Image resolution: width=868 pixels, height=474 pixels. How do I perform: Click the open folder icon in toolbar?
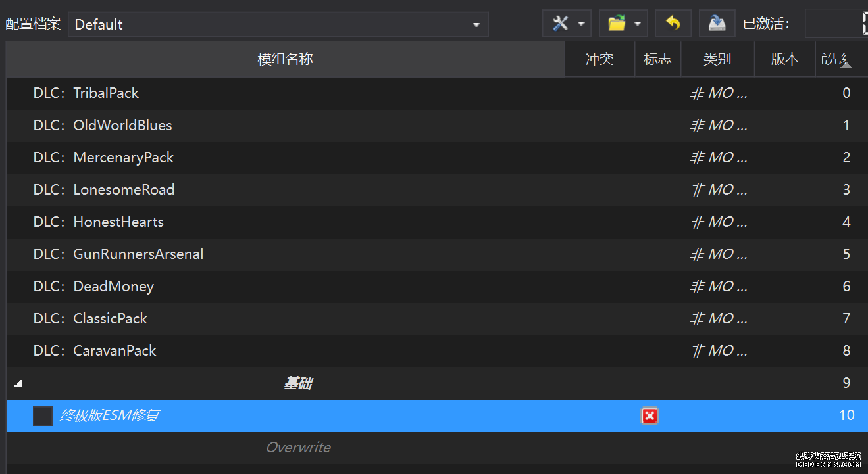point(617,24)
